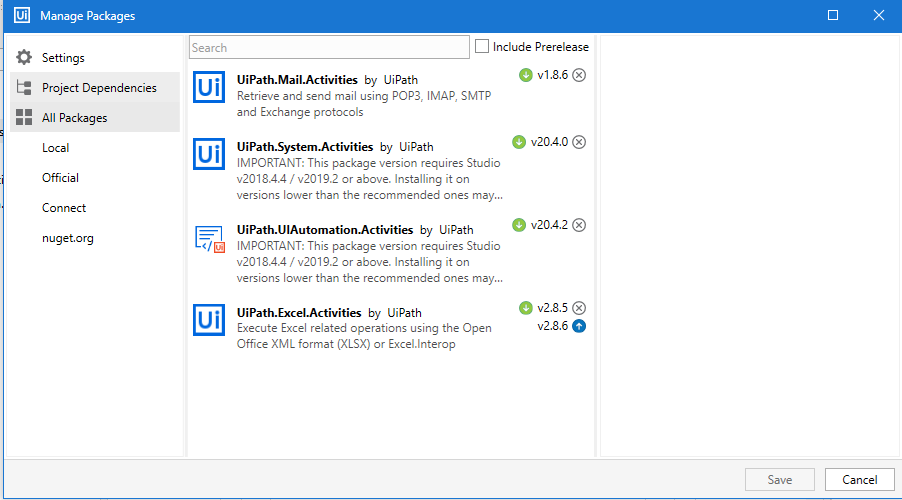Screen dimensions: 902x500
Task: Click the UiPath.Excel.Activities package logo
Action: pos(209,320)
